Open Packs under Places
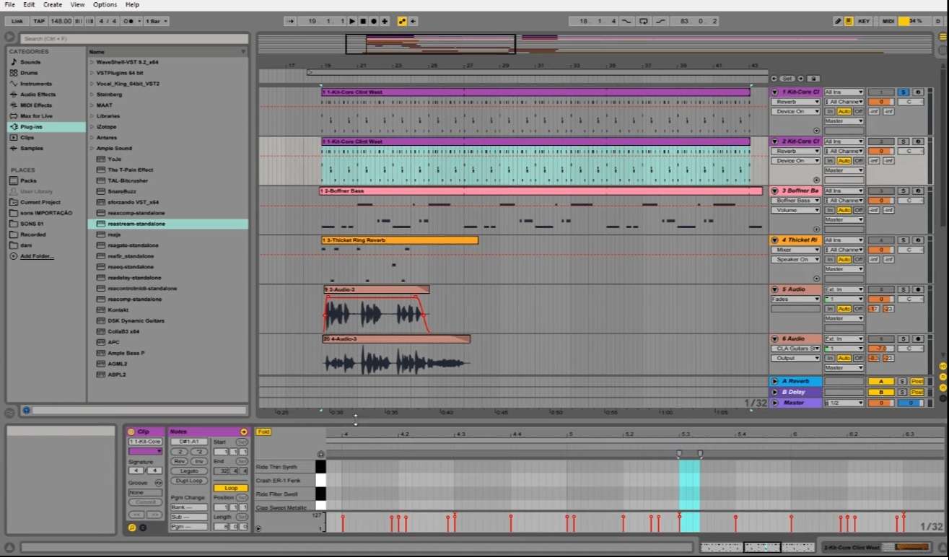Screen dimensions: 949x560 (28, 180)
